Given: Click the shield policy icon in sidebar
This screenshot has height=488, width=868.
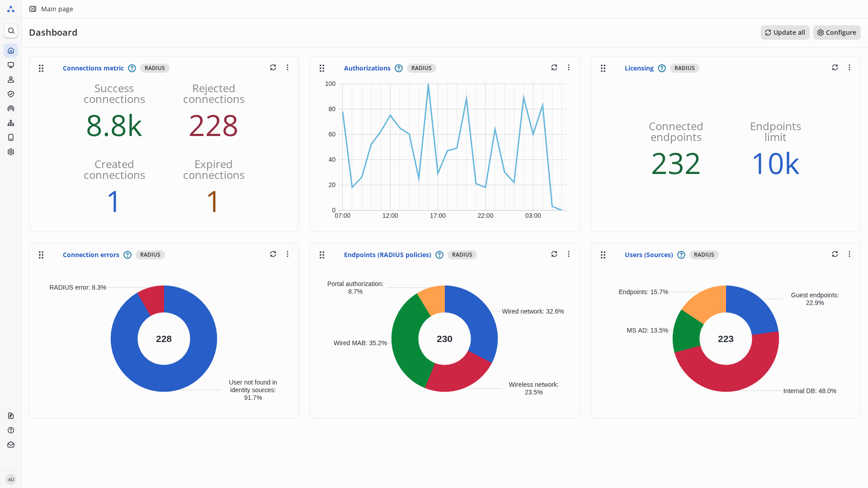Looking at the screenshot, I should 11,94.
